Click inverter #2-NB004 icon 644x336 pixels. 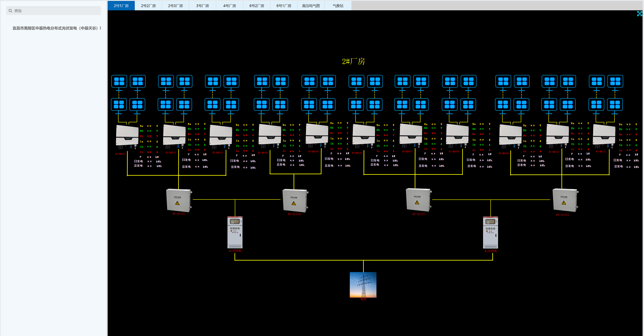click(x=269, y=135)
